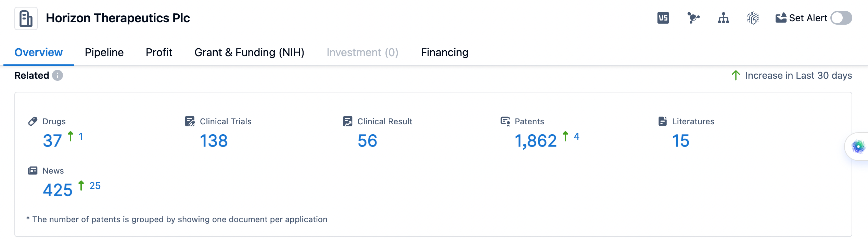The height and width of the screenshot is (239, 868).
Task: Click the company building logo icon
Action: pos(26,18)
